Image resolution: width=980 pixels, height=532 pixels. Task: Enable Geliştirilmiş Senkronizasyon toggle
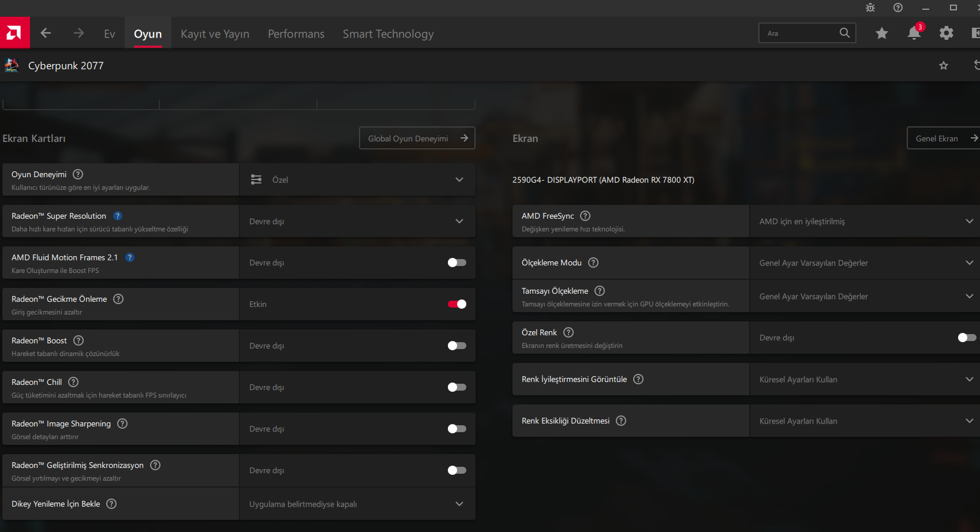[457, 470]
